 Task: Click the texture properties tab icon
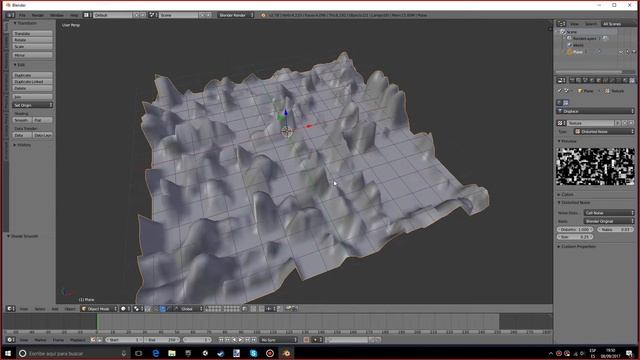point(632,80)
